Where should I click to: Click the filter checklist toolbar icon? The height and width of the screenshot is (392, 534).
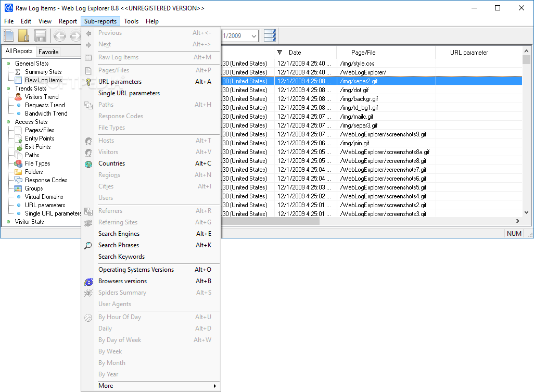pos(270,35)
